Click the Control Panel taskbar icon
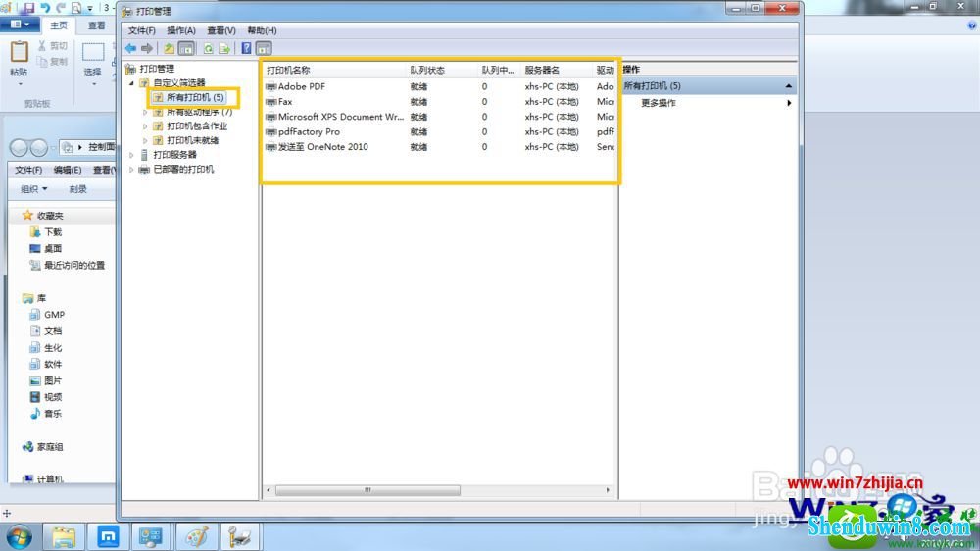The height and width of the screenshot is (551, 980). (x=151, y=537)
